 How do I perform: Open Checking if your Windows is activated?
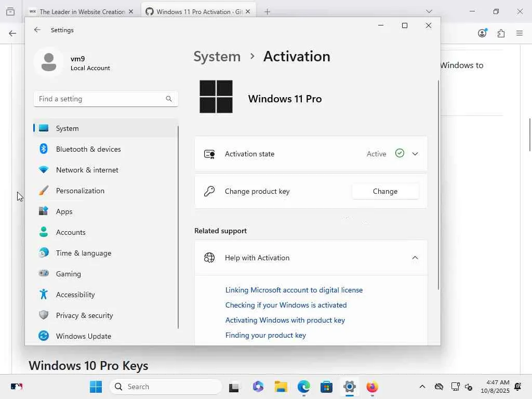[x=286, y=305]
